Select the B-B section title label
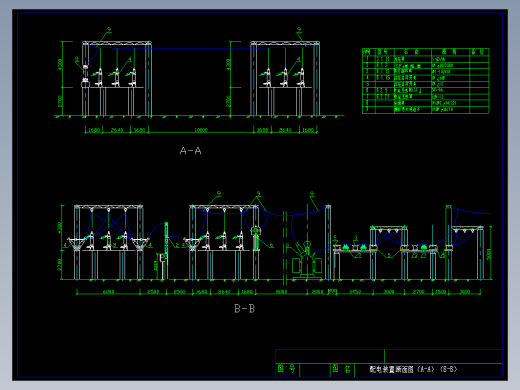Screen dimensions: 520x390 point(244,309)
